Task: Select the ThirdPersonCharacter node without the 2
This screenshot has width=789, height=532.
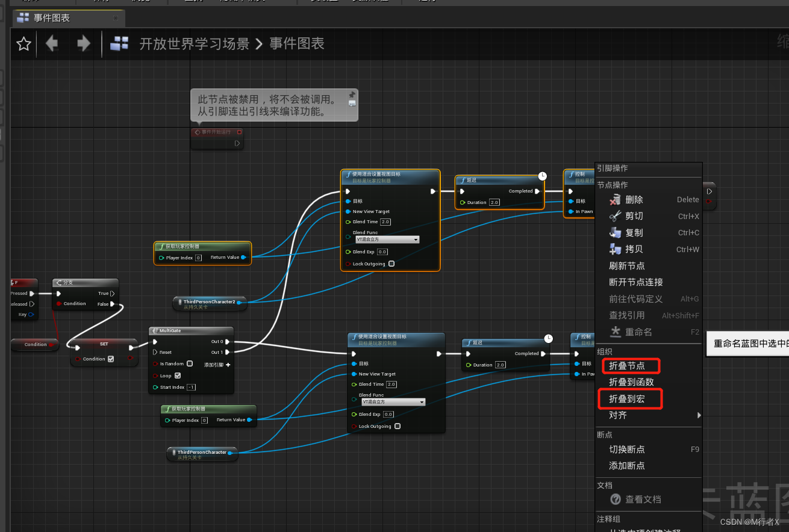Action: [202, 454]
